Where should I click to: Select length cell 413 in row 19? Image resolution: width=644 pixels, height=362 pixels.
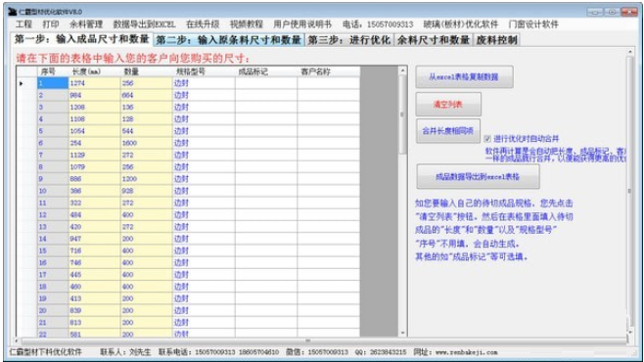95,298
